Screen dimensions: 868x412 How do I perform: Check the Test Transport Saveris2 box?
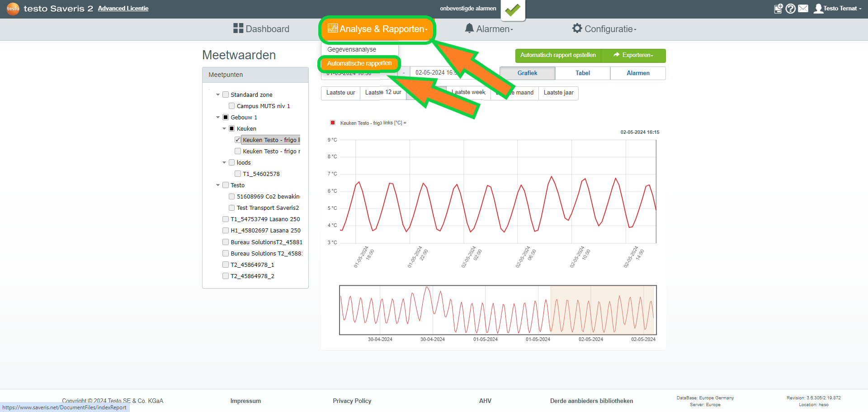tap(231, 208)
